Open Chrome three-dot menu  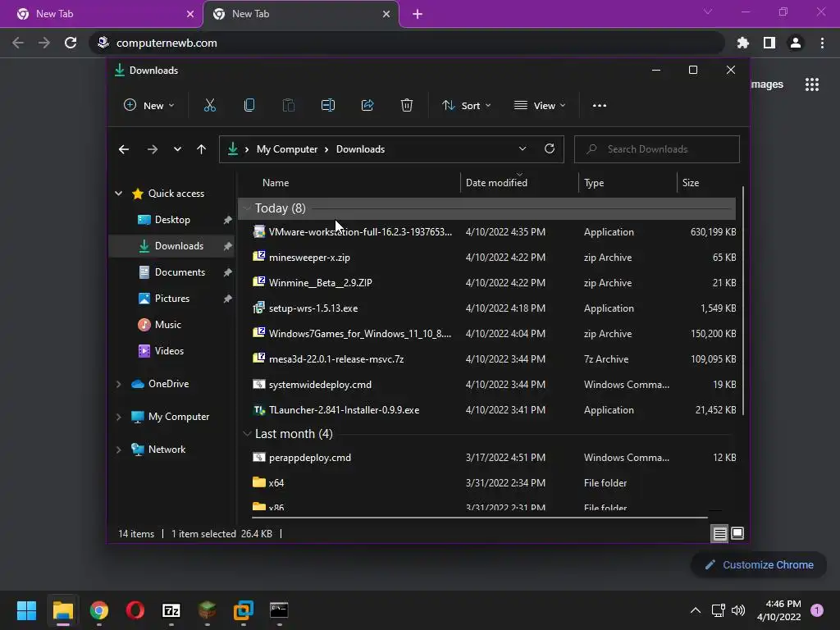(822, 43)
